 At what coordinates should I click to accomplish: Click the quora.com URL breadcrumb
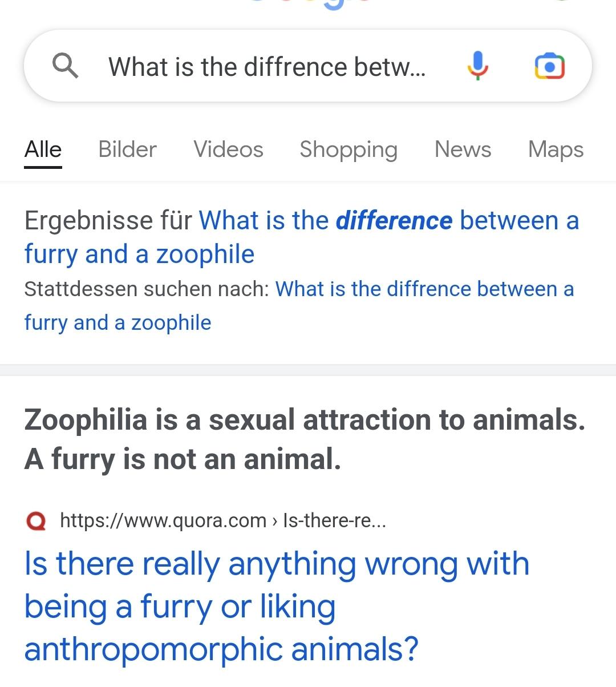pos(163,520)
